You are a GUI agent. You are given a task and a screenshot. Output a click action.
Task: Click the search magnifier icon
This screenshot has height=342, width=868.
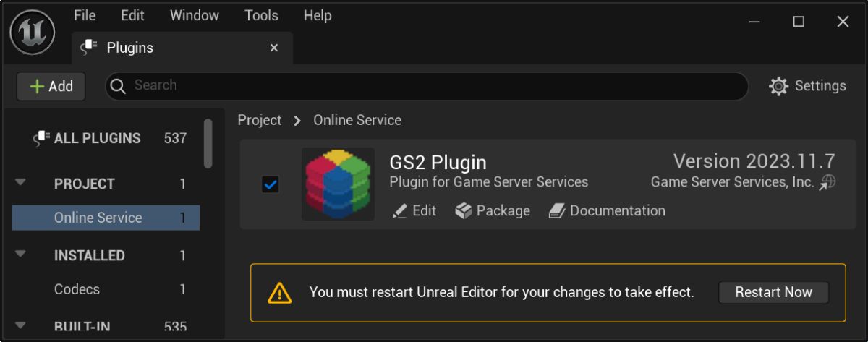pyautogui.click(x=118, y=86)
